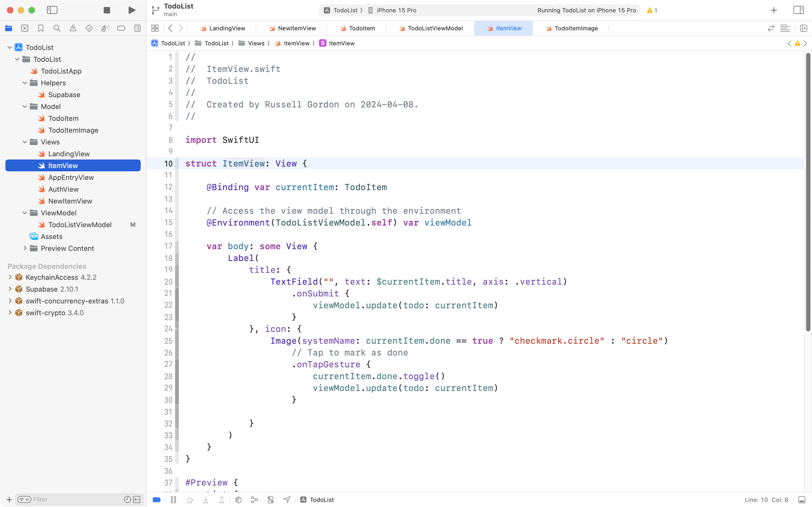Open the Bookmarks navigator icon
812x507 pixels.
click(41, 28)
